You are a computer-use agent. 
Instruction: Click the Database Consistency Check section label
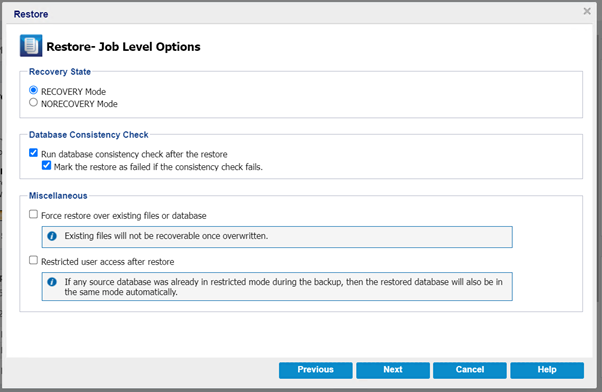(x=89, y=135)
